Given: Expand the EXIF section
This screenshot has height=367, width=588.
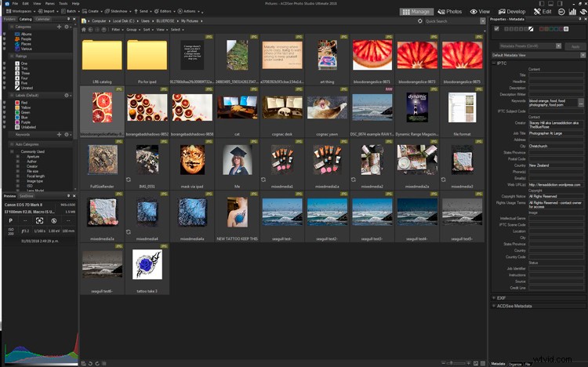Looking at the screenshot, I should [x=494, y=298].
